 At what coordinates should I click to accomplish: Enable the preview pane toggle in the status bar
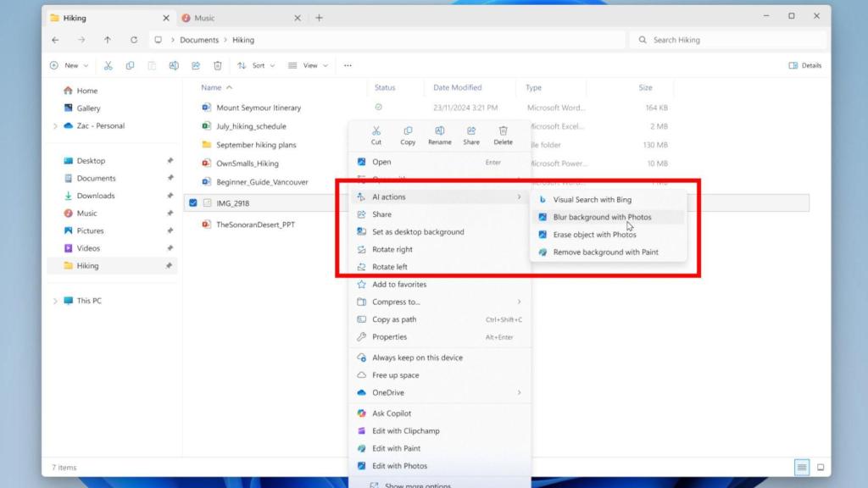[x=820, y=467]
